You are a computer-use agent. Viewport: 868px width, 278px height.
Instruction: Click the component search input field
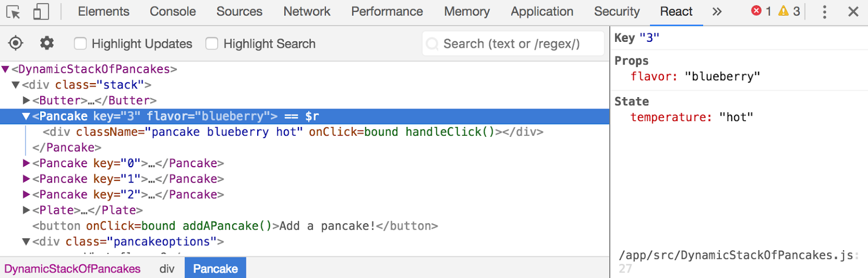513,43
